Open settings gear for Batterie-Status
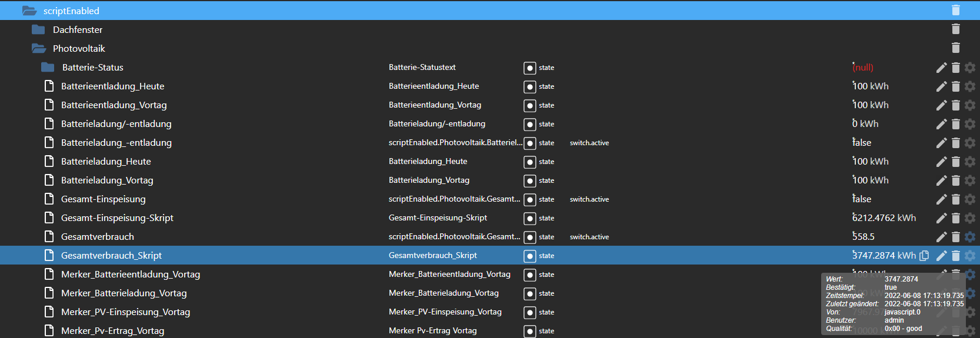The height and width of the screenshot is (338, 980). (x=970, y=68)
